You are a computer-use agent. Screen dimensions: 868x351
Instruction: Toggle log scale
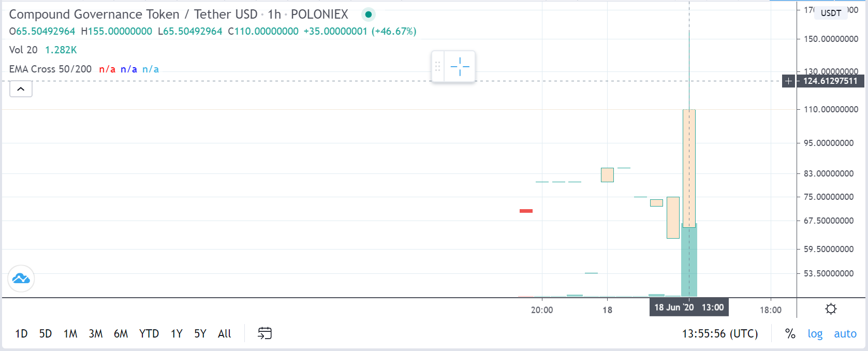pyautogui.click(x=815, y=334)
